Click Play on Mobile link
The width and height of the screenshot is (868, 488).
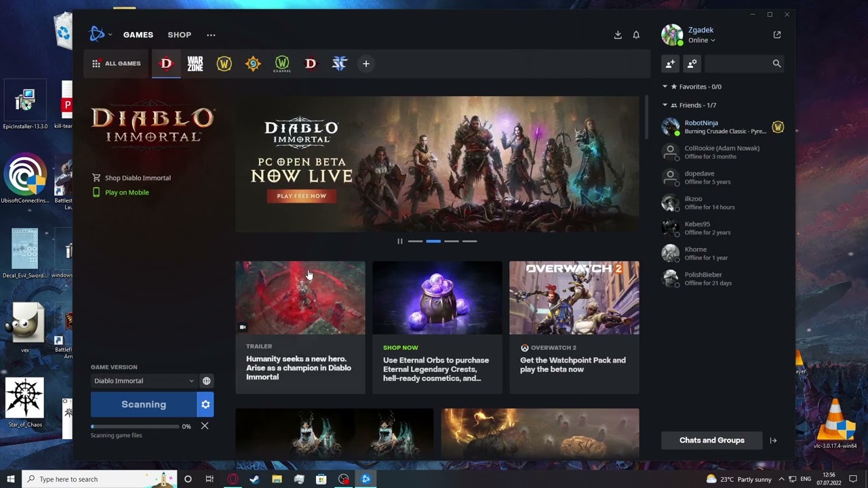[121, 192]
